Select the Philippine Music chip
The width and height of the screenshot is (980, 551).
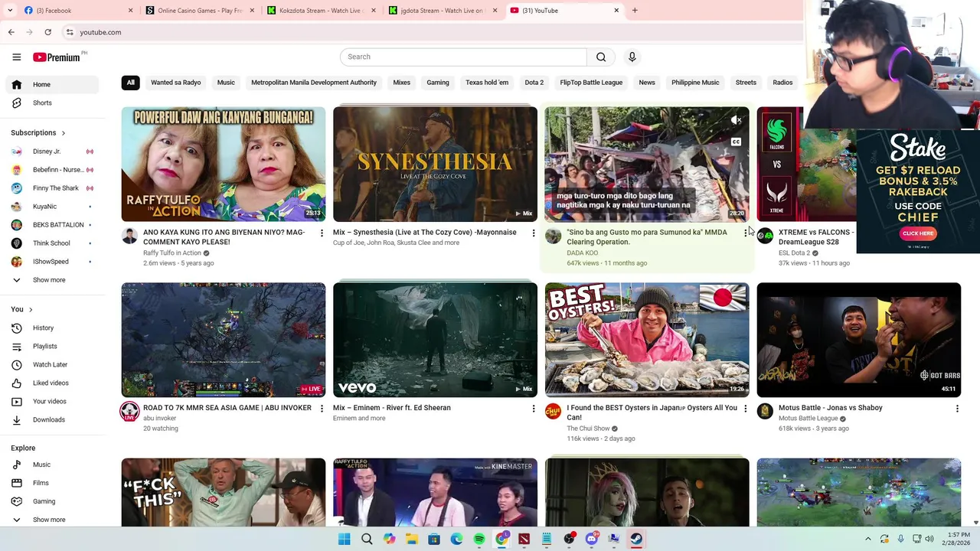pyautogui.click(x=695, y=83)
